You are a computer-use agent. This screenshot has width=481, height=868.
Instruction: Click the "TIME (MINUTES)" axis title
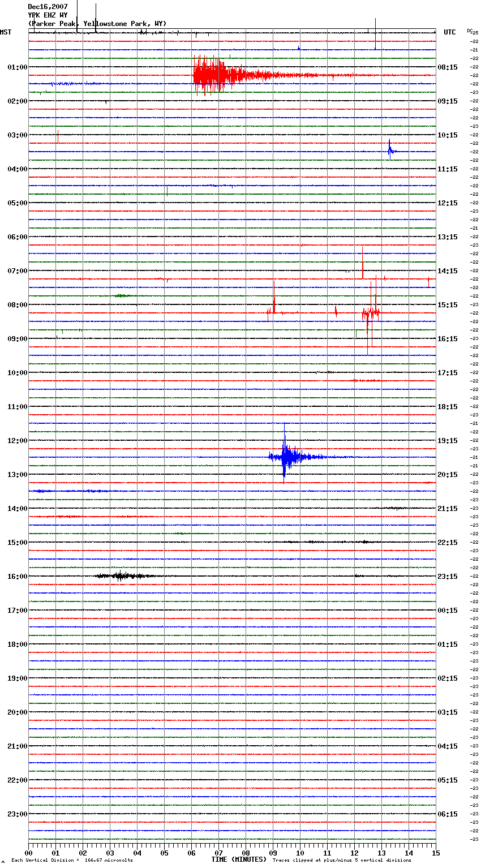[x=239, y=860]
